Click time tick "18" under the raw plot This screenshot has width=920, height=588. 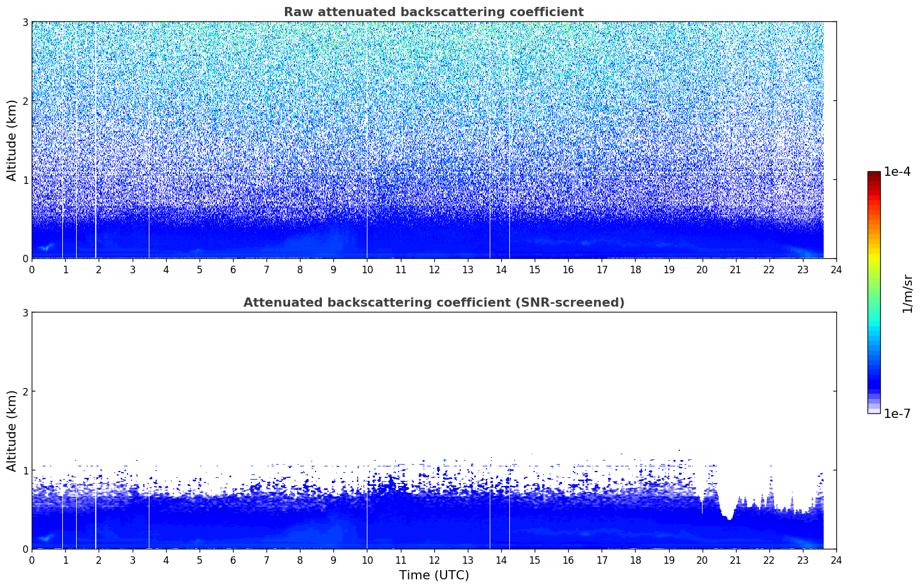click(x=635, y=269)
